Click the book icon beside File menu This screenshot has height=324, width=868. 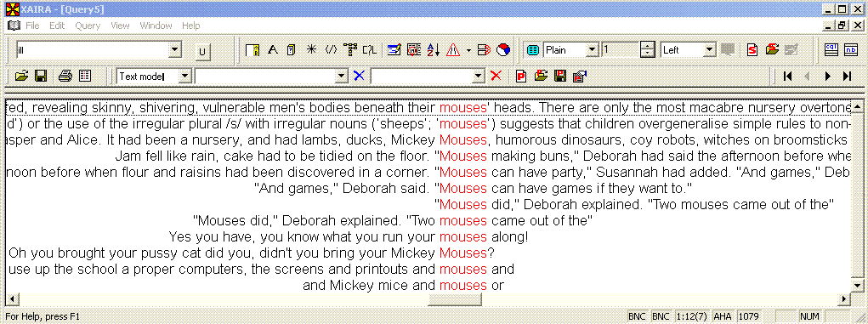pos(14,26)
